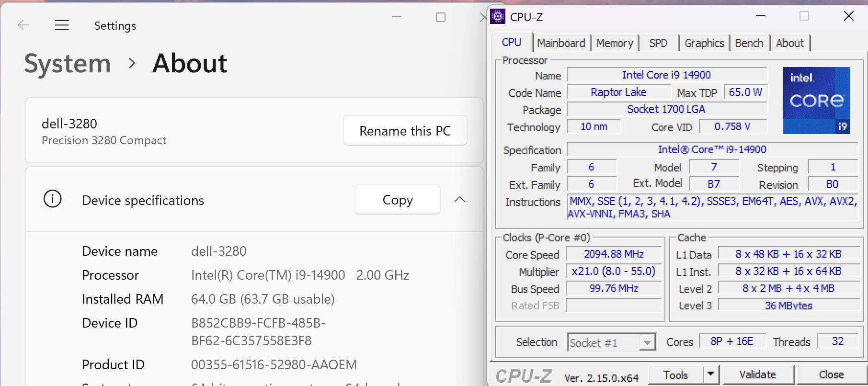Switch to the Mainboard tab
Screen dimensions: 868x386
pyautogui.click(x=561, y=43)
